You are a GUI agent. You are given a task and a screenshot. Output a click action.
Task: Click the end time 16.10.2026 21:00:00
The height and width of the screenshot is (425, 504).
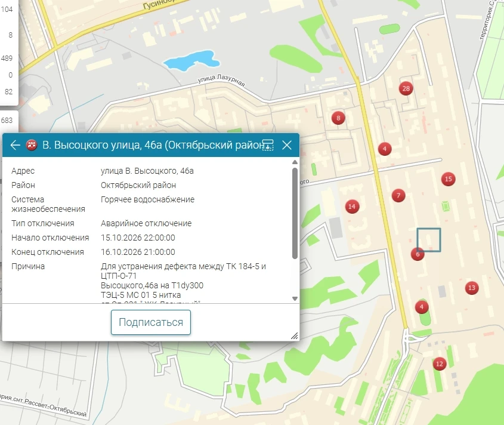tap(138, 252)
